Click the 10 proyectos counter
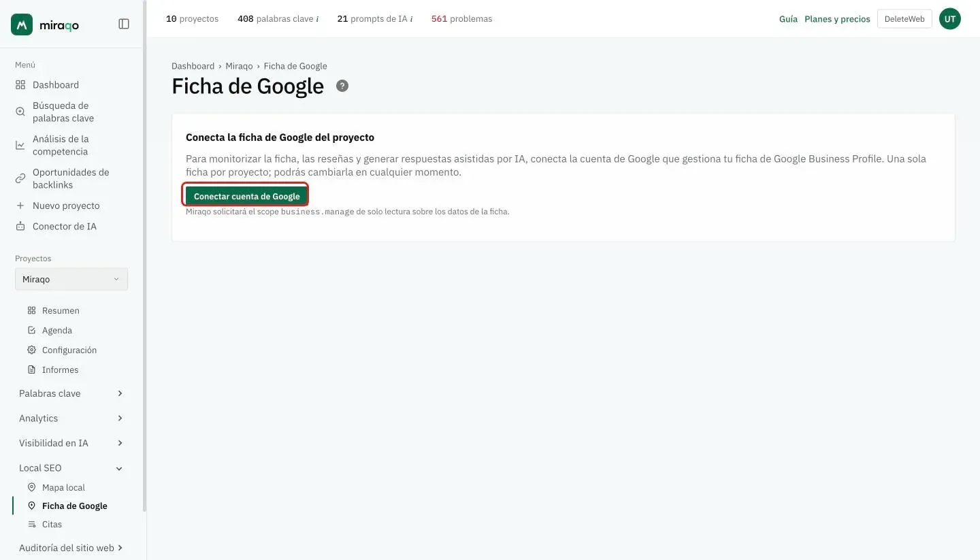This screenshot has width=980, height=560. pos(192,19)
